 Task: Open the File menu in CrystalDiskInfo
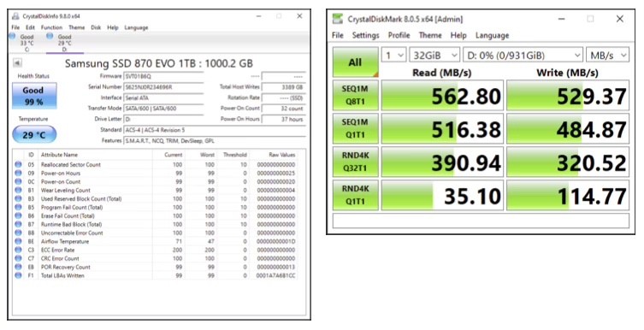tap(15, 27)
